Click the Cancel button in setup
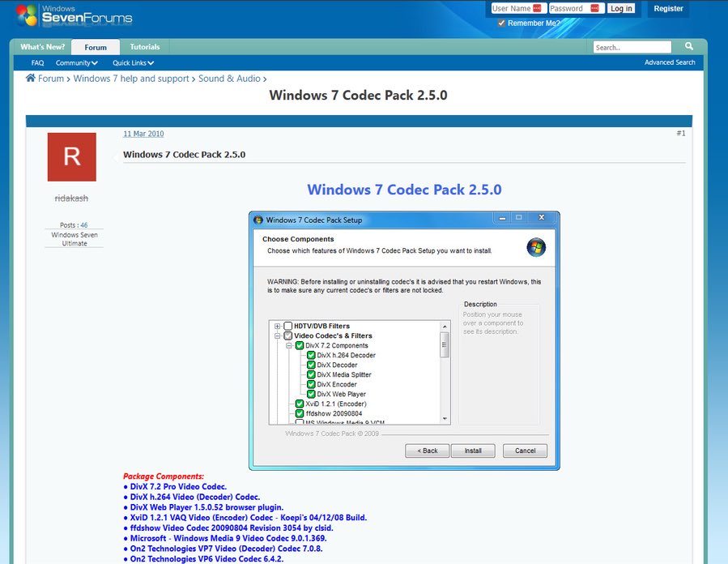 click(525, 451)
